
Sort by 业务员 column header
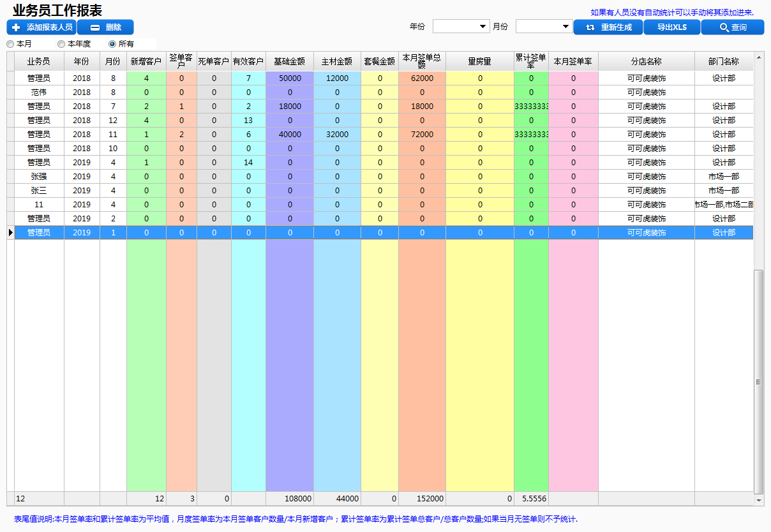coord(39,62)
